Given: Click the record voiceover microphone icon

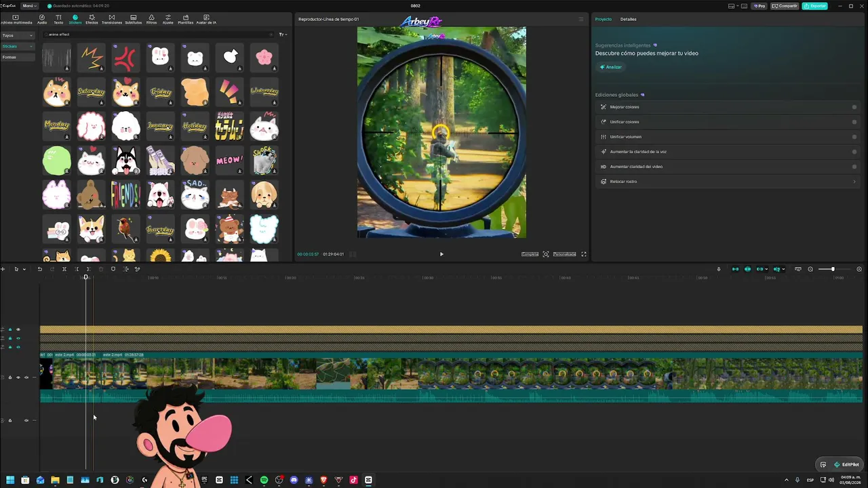Looking at the screenshot, I should click(x=719, y=269).
